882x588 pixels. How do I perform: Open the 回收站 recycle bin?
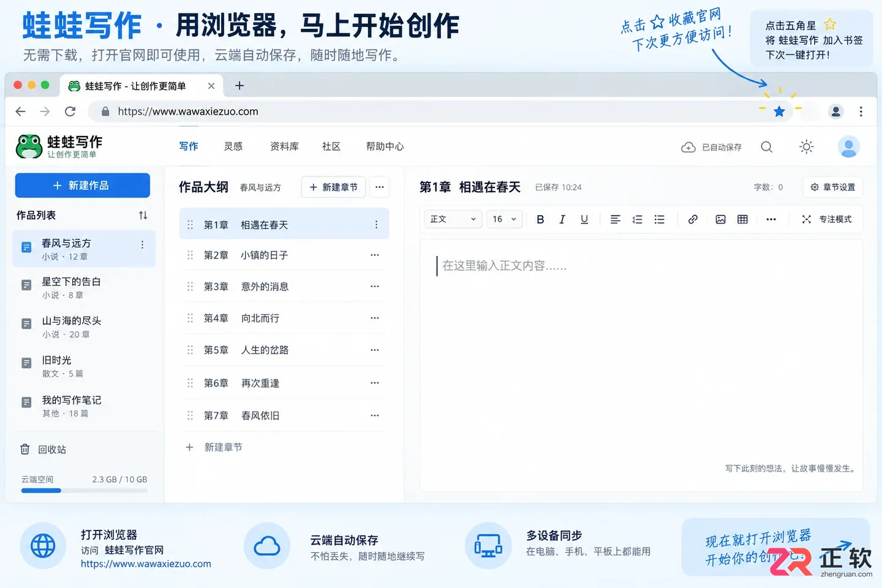click(43, 450)
